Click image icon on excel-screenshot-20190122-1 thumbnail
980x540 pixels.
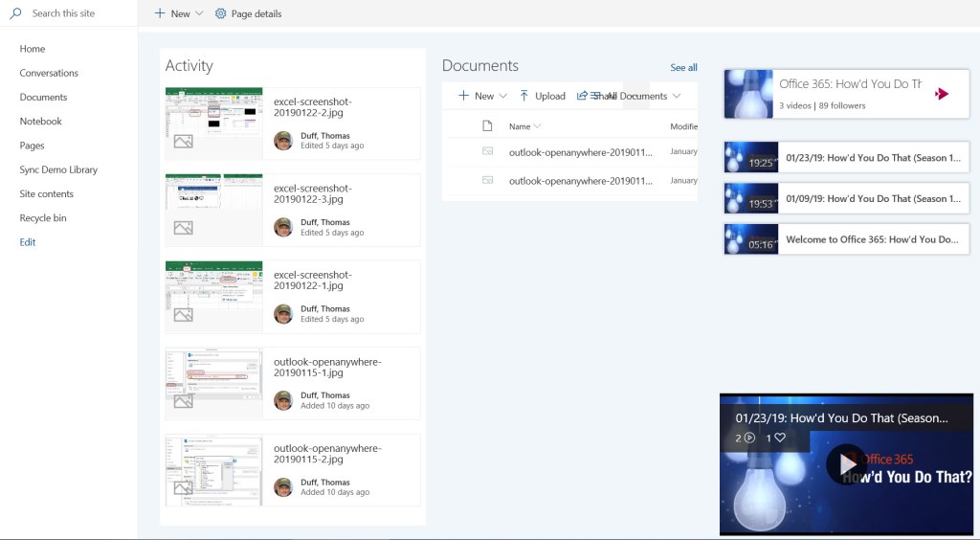click(183, 315)
